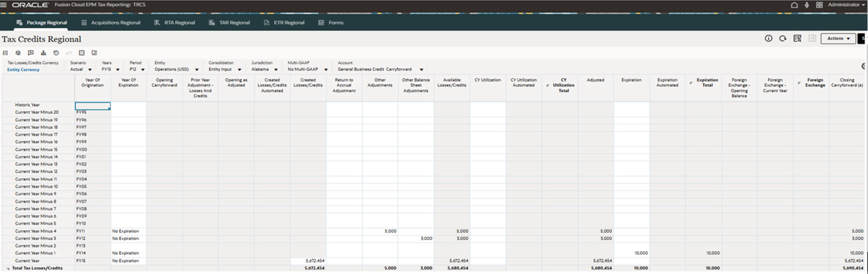The height and width of the screenshot is (274, 868).
Task: Open the hierarchy tree toolbar icon
Action: [x=43, y=53]
